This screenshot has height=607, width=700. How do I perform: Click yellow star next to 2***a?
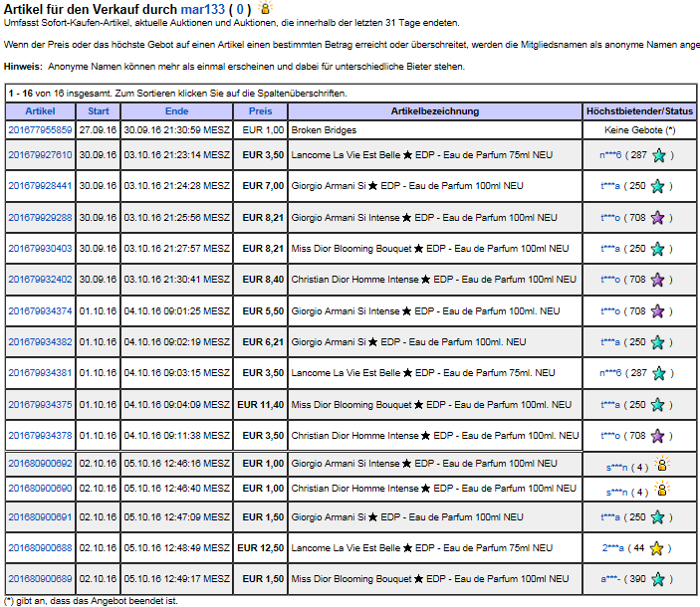pyautogui.click(x=657, y=548)
